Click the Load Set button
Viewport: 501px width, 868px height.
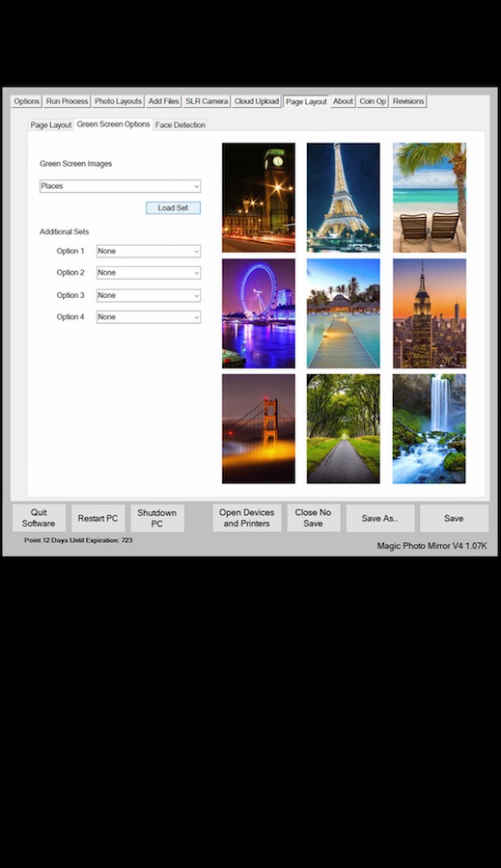[x=173, y=208]
